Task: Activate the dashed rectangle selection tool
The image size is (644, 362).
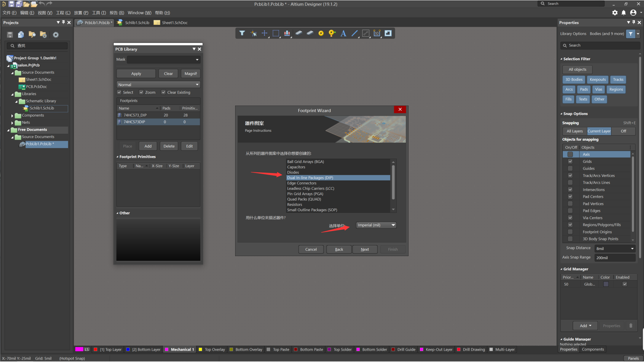Action: point(276,33)
